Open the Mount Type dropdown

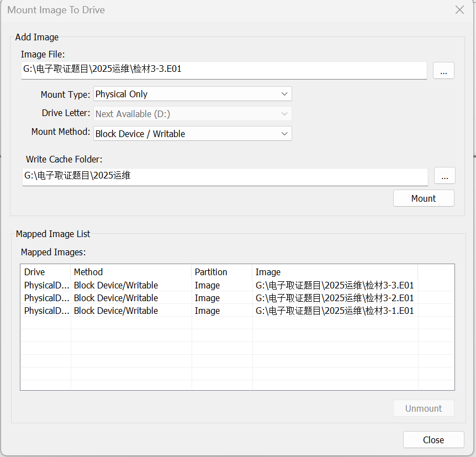point(192,94)
